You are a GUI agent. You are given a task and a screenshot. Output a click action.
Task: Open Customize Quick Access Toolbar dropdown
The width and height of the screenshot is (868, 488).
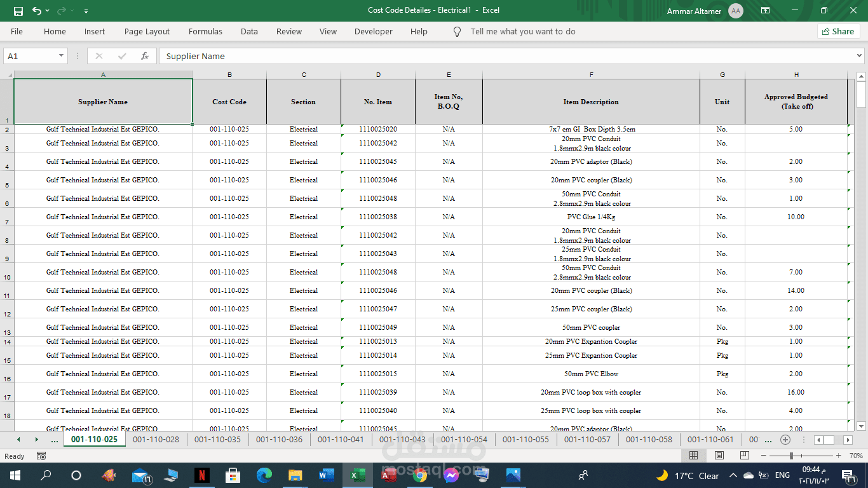coord(86,11)
